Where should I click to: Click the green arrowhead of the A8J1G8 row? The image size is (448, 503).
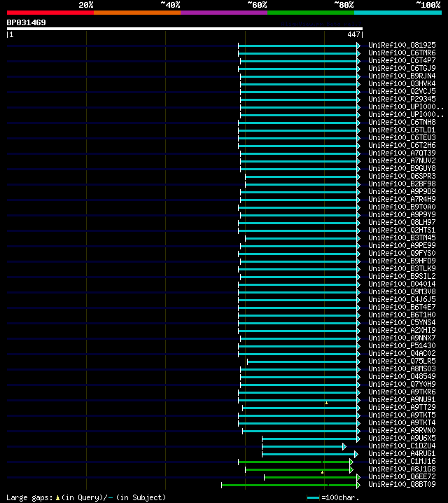pyautogui.click(x=351, y=469)
